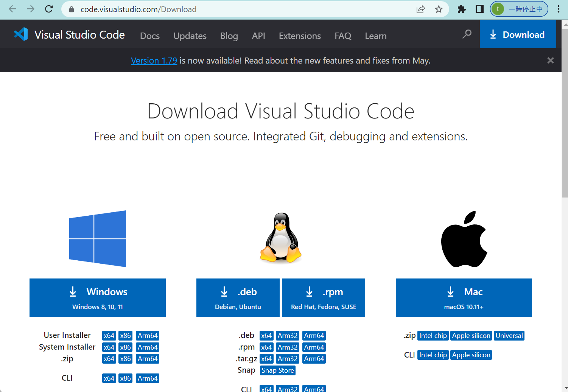Open the search icon in the navbar
568x392 pixels.
coord(467,34)
